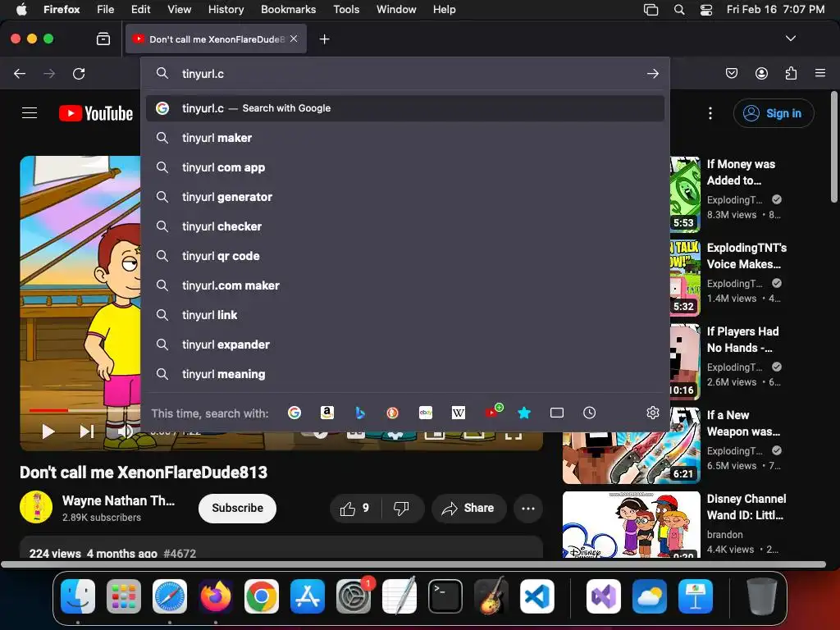
Task: Open the File menu
Action: coord(105,9)
